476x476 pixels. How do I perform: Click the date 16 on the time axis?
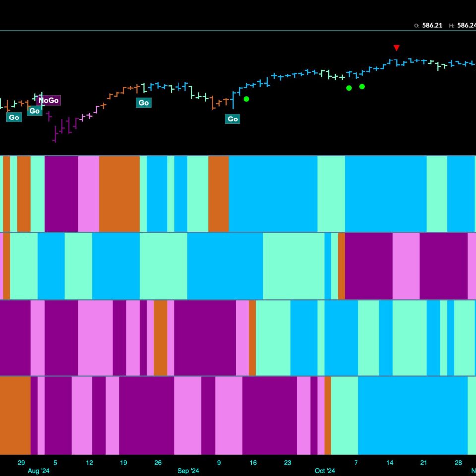tap(253, 463)
